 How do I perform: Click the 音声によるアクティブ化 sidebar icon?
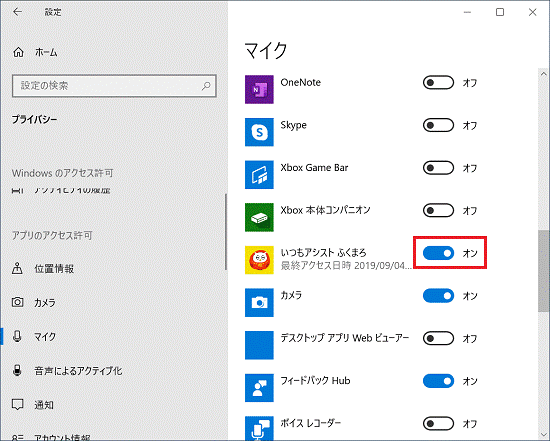(17, 370)
